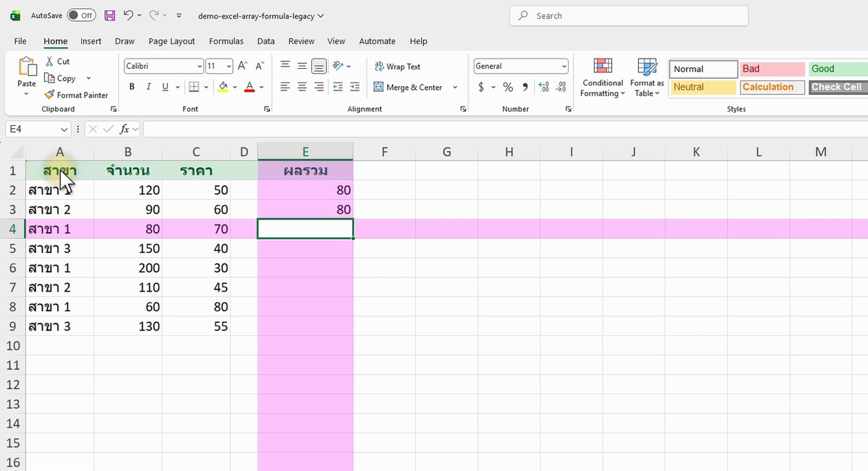
Task: Apply the Normal cell style
Action: click(x=703, y=69)
